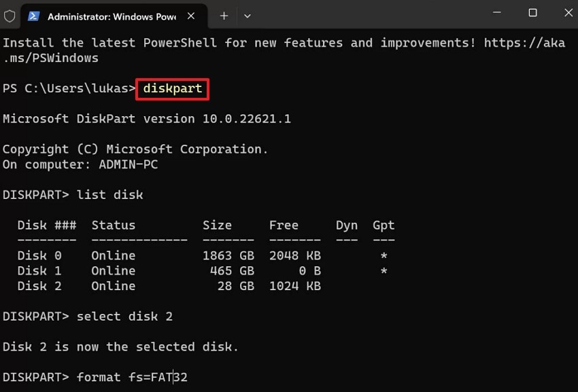Click the 'list disk' command text

click(109, 195)
